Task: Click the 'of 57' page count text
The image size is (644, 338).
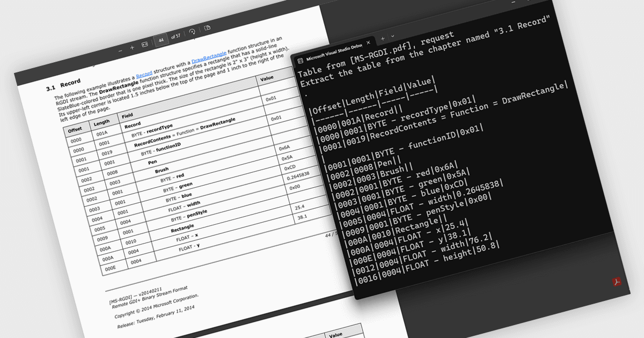Action: point(175,37)
